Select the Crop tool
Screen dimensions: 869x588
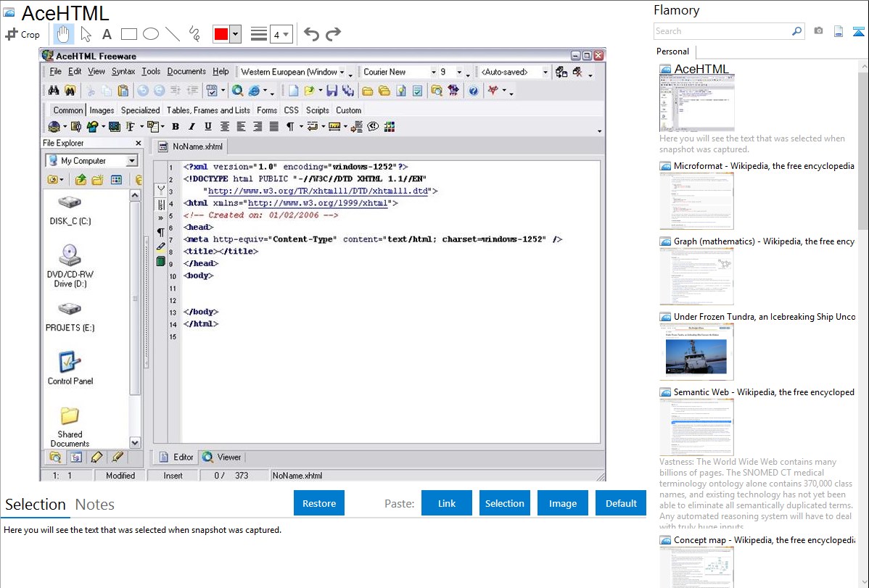click(23, 34)
